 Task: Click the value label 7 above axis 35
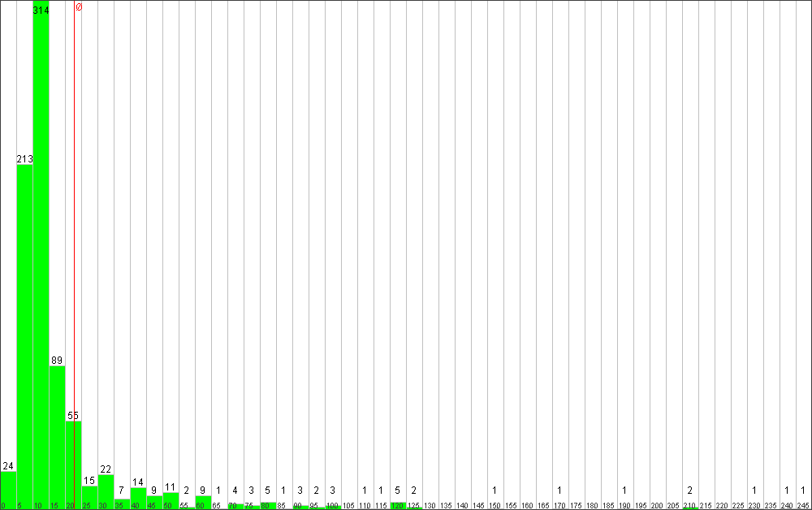(x=121, y=491)
